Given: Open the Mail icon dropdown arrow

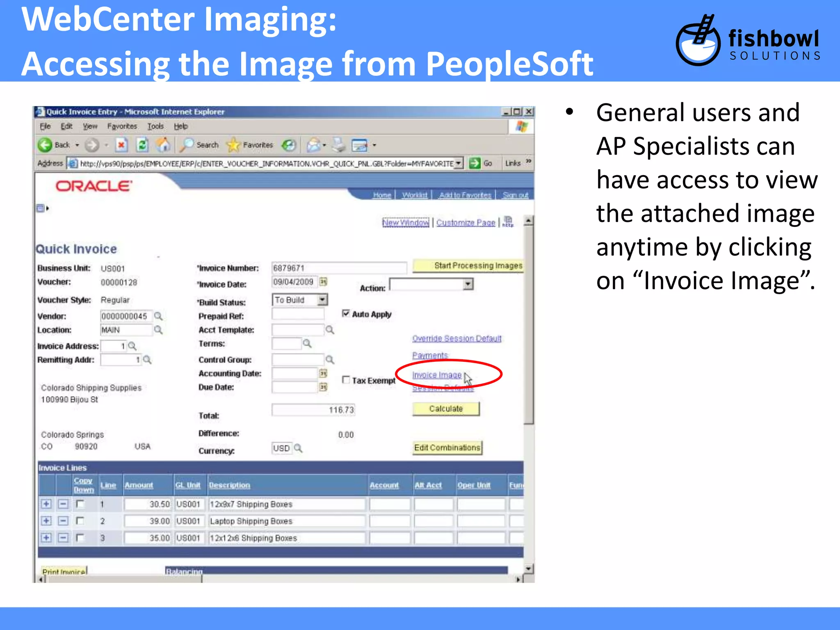Looking at the screenshot, I should [324, 145].
